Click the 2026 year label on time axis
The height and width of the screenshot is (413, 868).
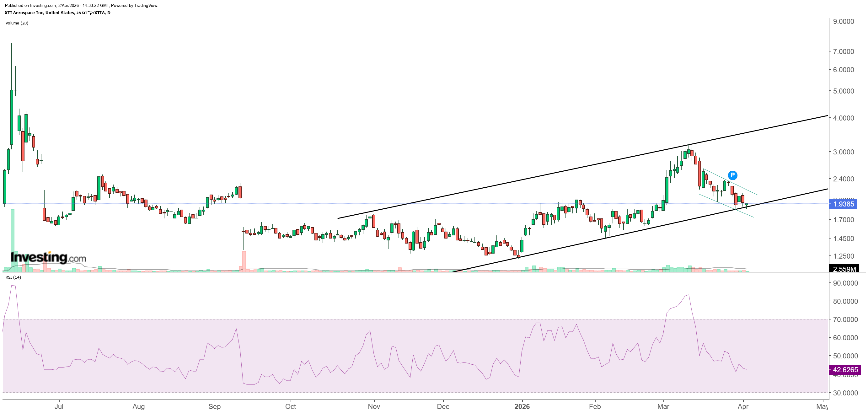[x=522, y=406]
